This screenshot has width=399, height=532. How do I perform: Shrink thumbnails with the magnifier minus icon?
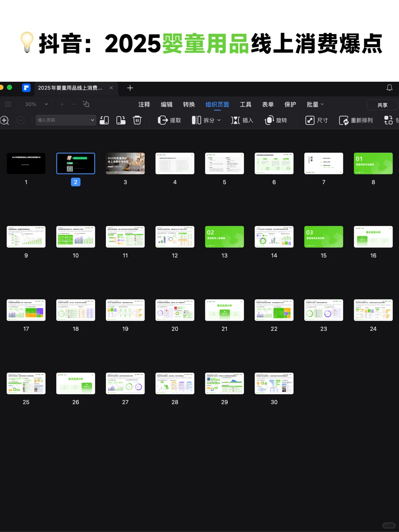(21, 120)
